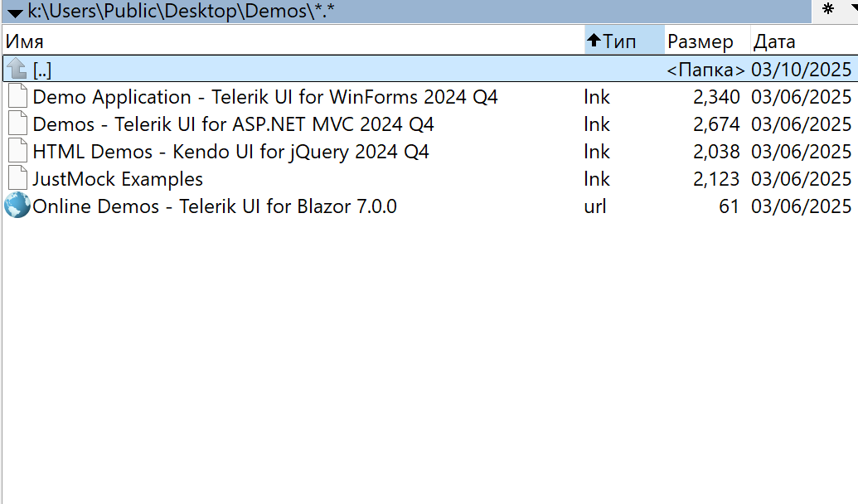
Task: Click the file icon beside Demos ASP.NET MVC
Action: (x=17, y=124)
